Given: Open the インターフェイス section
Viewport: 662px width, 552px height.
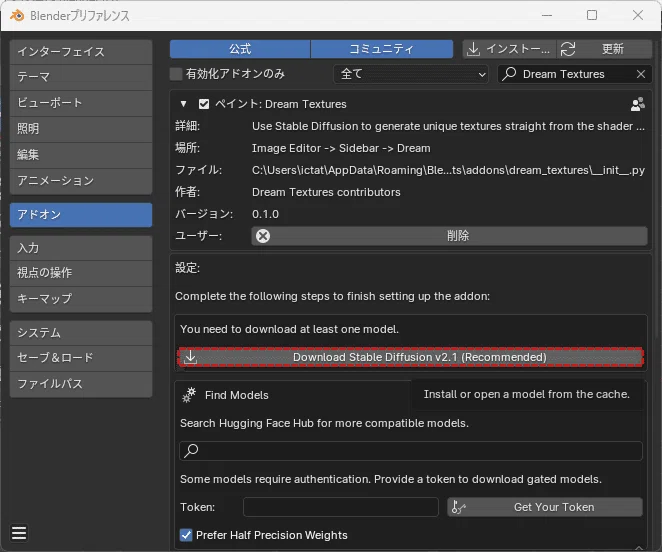Looking at the screenshot, I should tap(81, 52).
